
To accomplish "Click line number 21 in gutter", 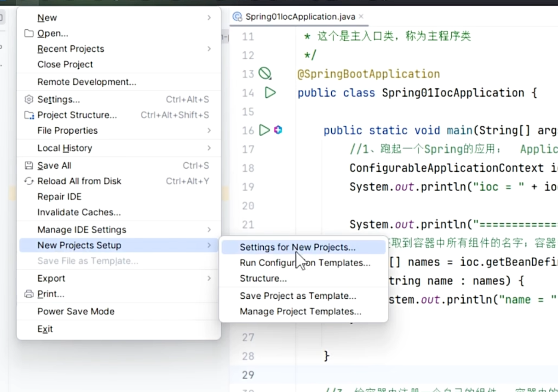I will (248, 225).
